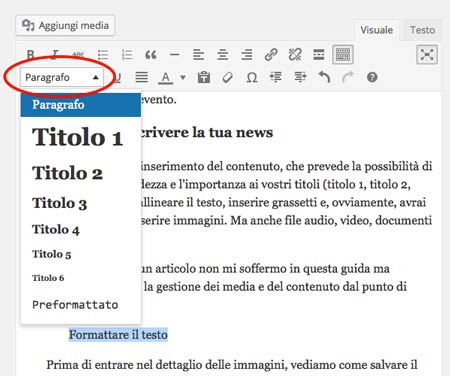Decrease the text indent
450x376 pixels.
276,77
